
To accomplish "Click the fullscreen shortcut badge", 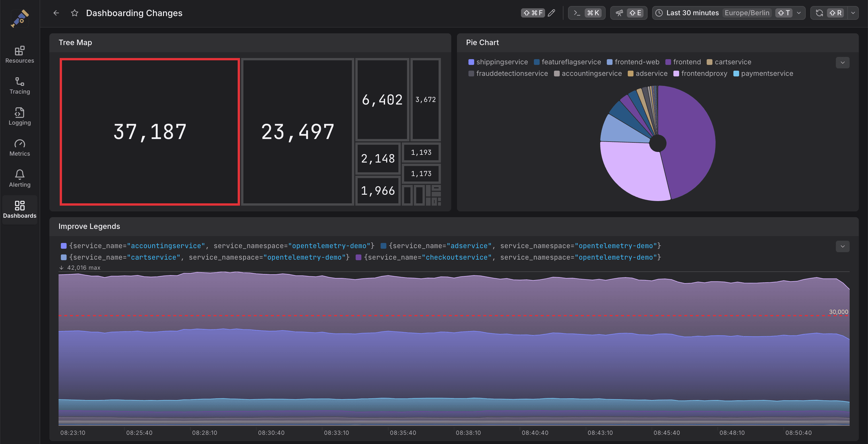I will click(533, 13).
